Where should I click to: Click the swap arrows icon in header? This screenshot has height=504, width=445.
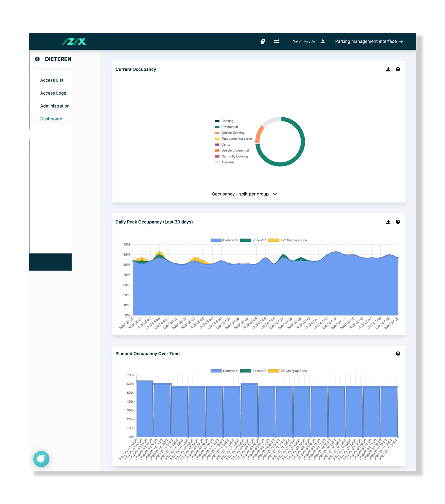coord(276,42)
